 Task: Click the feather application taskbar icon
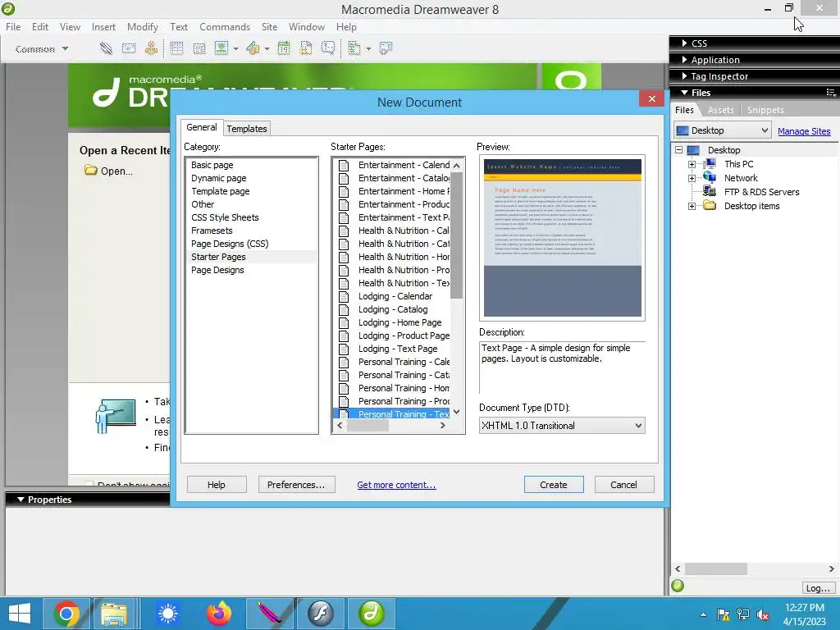click(270, 614)
